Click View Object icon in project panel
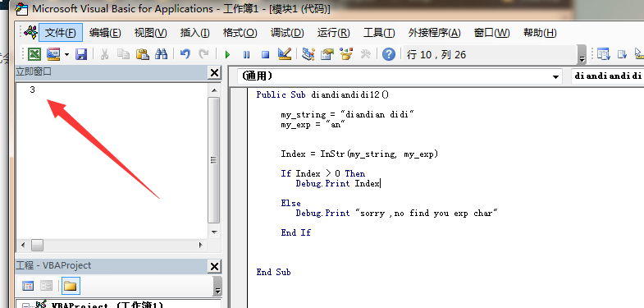644x308 pixels. (x=46, y=286)
